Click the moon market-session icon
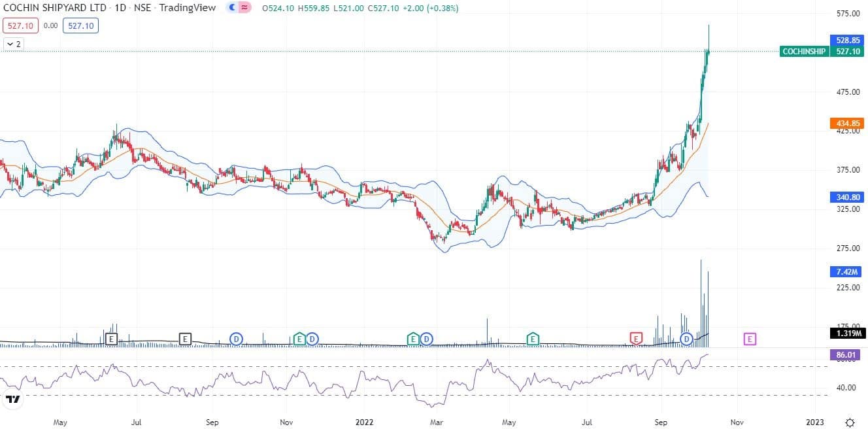This screenshot has height=429, width=868. click(232, 9)
